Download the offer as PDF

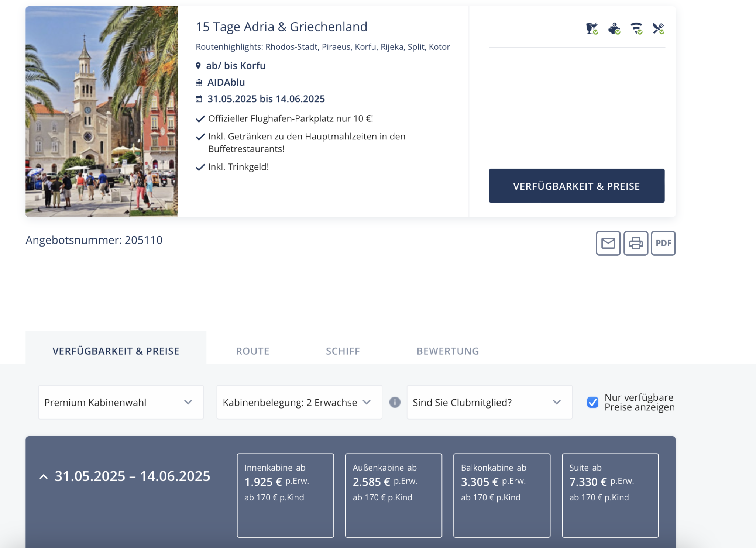663,243
